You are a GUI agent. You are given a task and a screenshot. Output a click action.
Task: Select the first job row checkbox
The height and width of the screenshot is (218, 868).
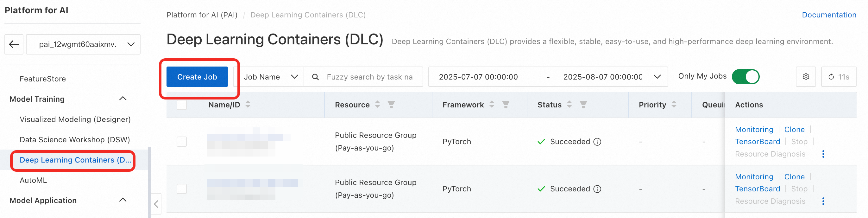click(182, 142)
